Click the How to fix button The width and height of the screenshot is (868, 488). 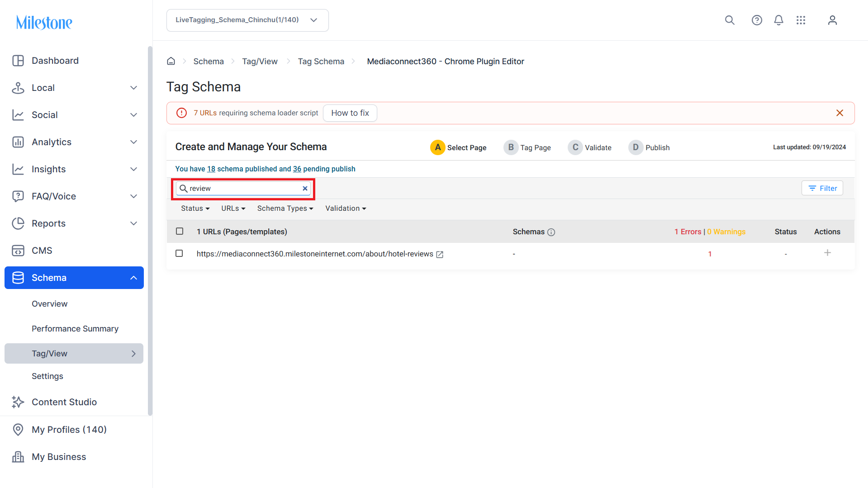[x=350, y=113]
